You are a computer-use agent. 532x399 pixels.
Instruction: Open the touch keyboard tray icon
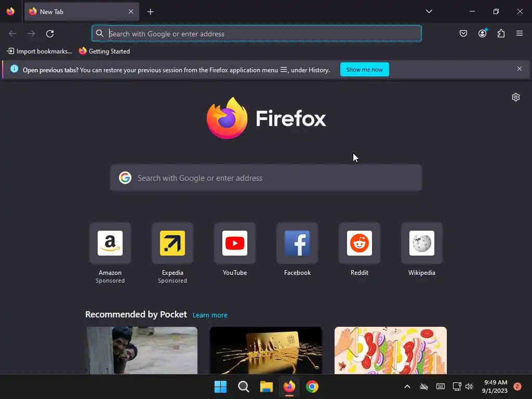[x=441, y=387]
